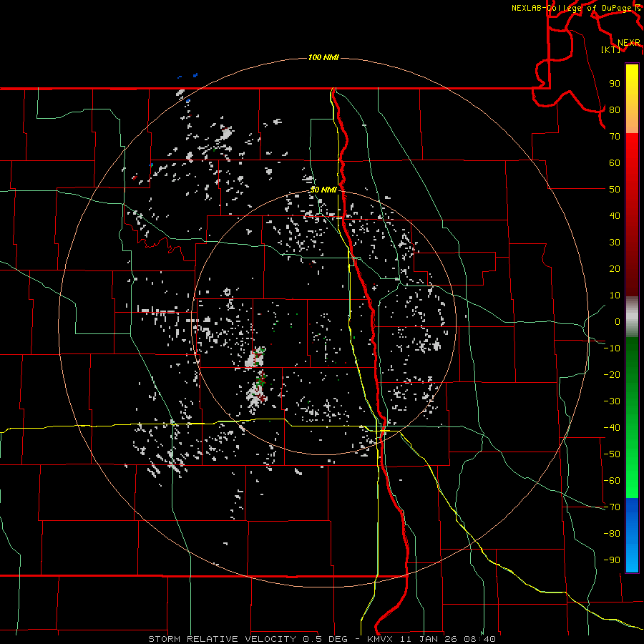Select the 60 value on velocity scale
Viewport: 644px width, 644px height.
click(x=615, y=162)
